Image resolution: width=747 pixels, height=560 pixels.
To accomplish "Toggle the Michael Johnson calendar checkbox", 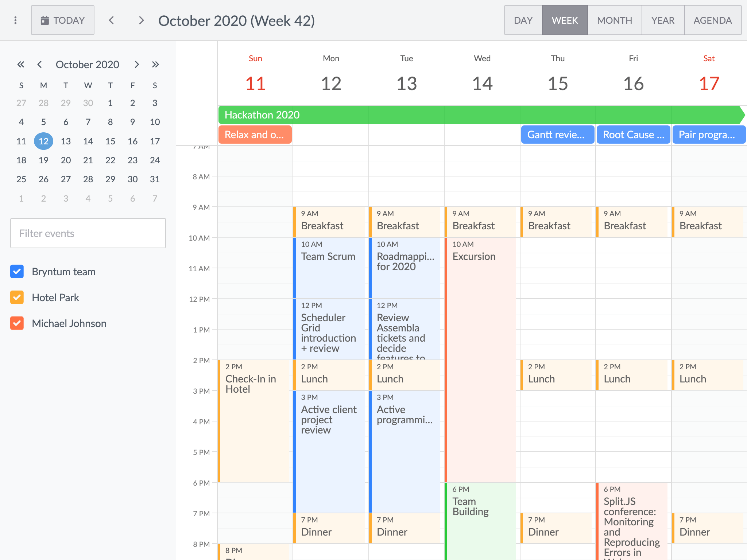I will 17,323.
